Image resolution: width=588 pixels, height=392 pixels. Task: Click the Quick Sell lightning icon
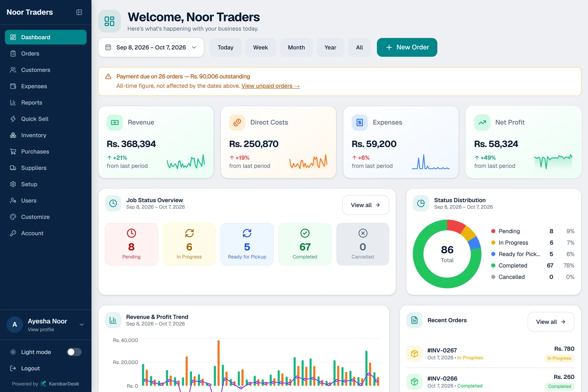(13, 119)
